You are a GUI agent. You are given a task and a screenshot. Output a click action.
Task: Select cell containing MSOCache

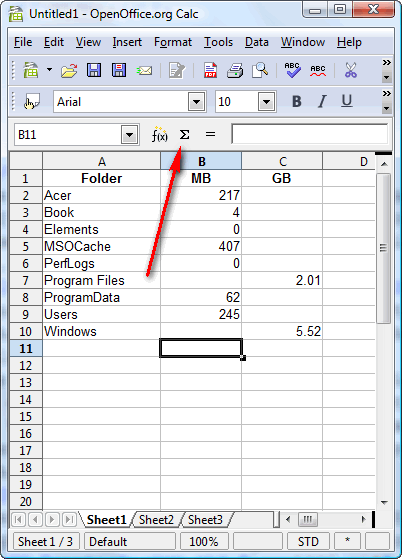(x=102, y=246)
